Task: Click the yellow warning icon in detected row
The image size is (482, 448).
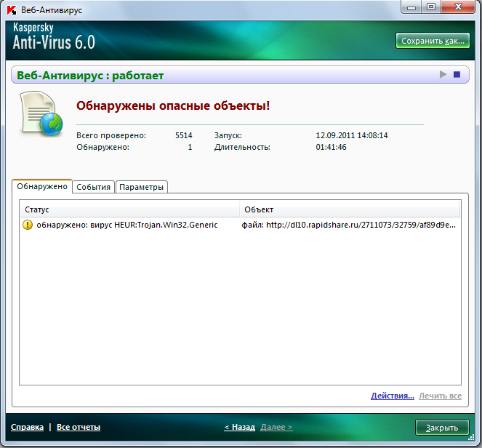Action: click(x=28, y=225)
